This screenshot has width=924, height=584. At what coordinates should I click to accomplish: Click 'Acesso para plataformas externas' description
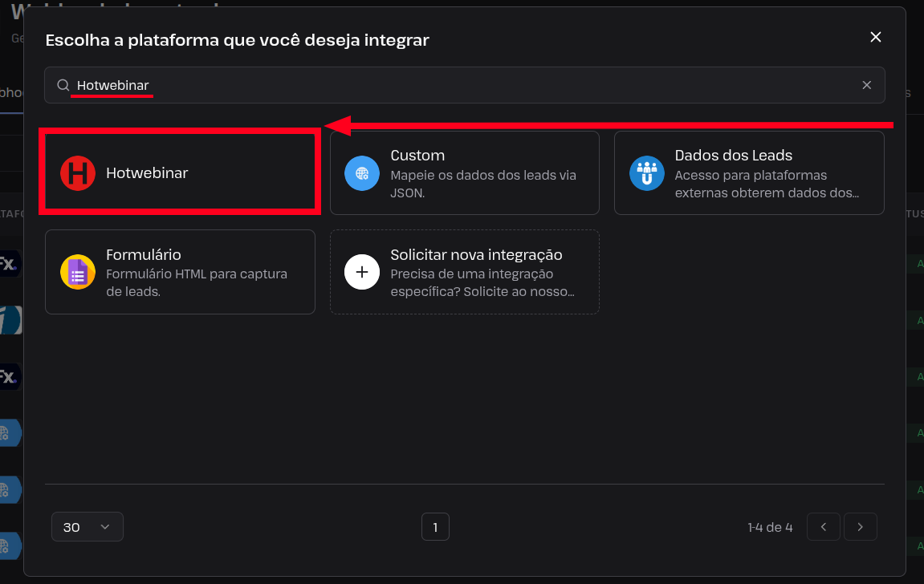click(x=767, y=184)
